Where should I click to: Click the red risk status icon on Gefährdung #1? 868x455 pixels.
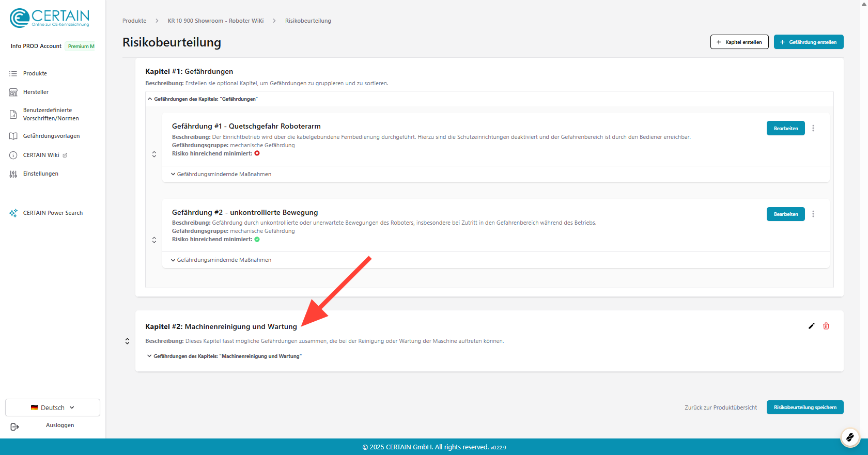point(257,153)
